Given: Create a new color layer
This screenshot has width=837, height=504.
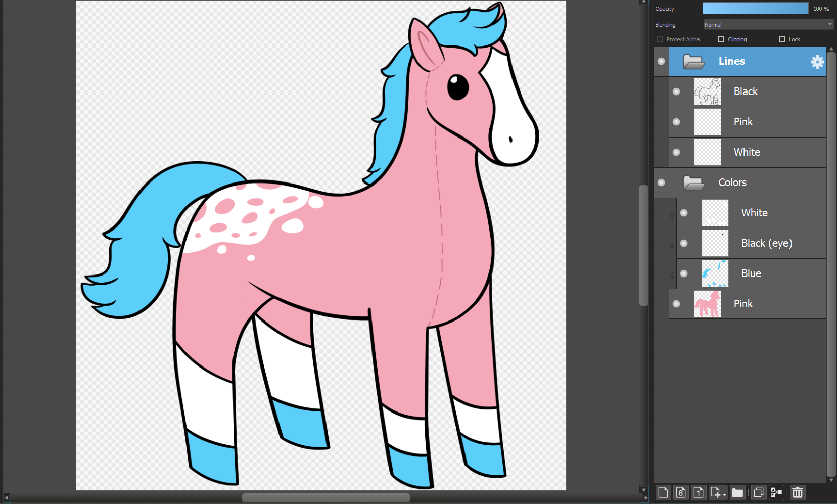Looking at the screenshot, I should point(663,492).
